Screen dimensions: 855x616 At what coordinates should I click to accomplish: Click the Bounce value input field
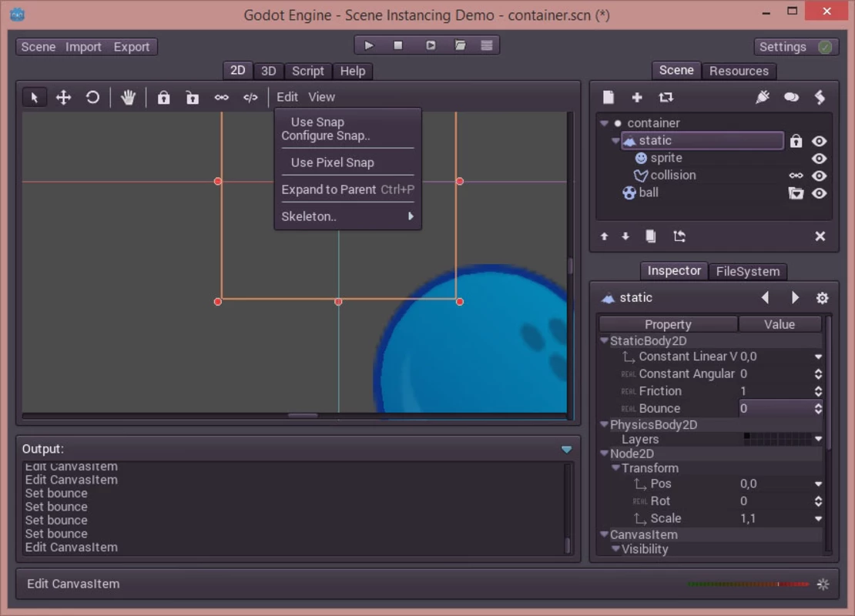[x=776, y=409]
